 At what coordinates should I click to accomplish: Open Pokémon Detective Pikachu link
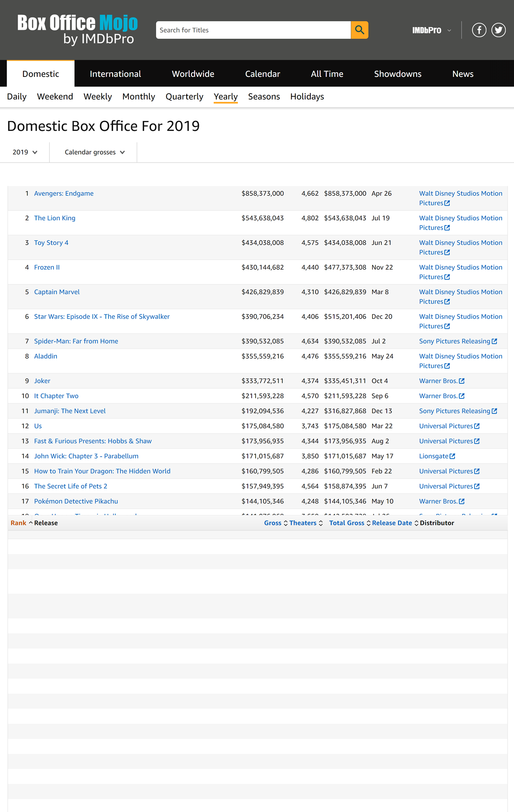pos(76,501)
